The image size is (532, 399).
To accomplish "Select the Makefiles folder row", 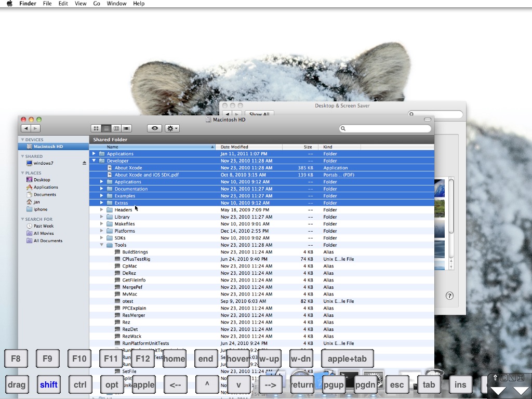I will coord(262,224).
